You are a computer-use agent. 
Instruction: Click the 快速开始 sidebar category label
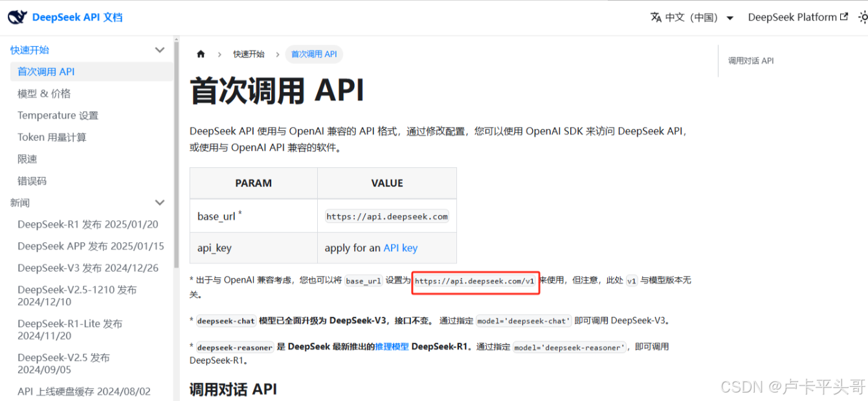click(x=30, y=50)
